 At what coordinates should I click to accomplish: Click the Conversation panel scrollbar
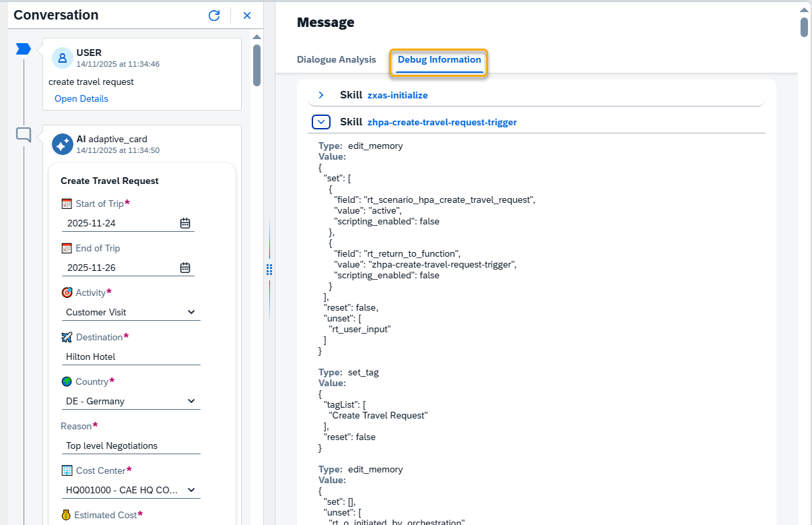pos(257,65)
